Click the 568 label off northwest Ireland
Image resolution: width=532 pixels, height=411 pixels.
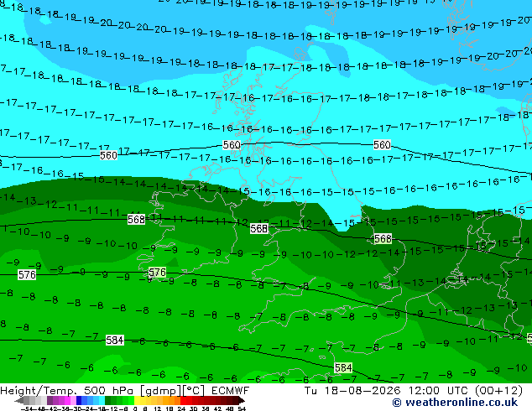[137, 220]
